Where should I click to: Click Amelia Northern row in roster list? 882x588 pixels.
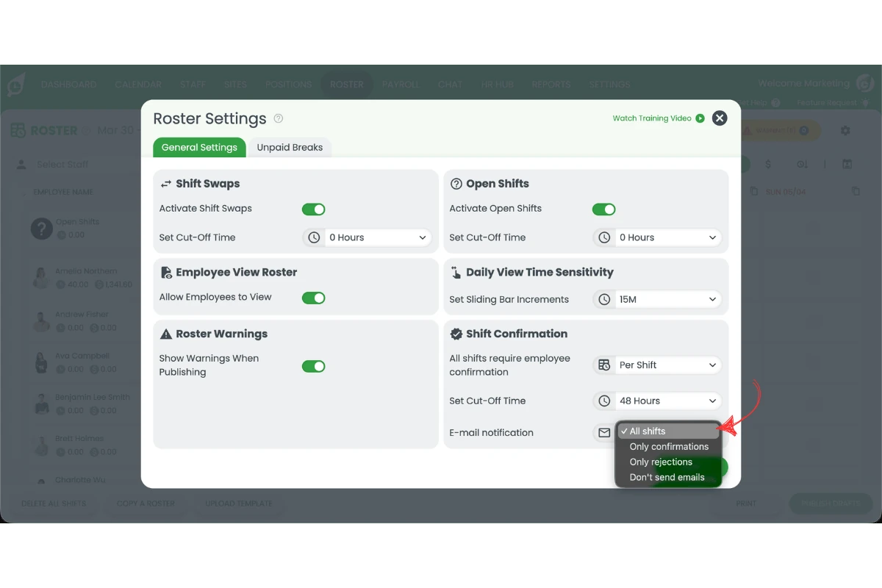coord(85,278)
